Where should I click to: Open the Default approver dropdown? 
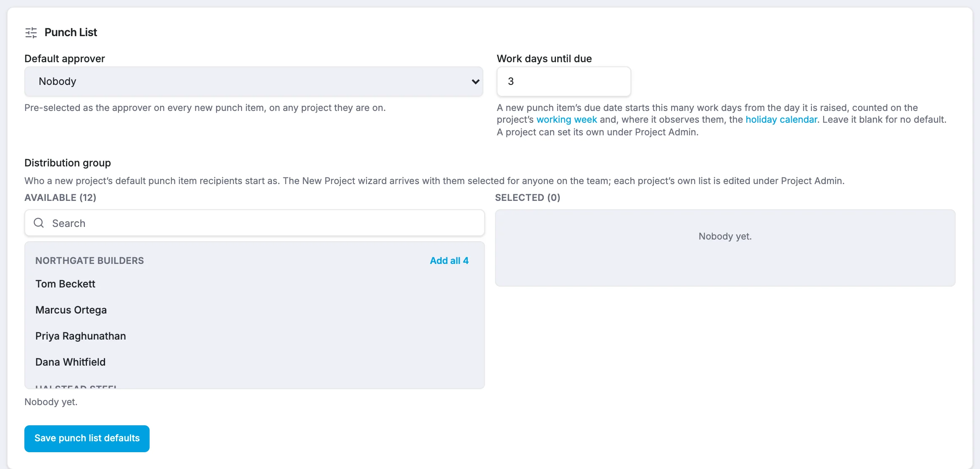point(254,82)
